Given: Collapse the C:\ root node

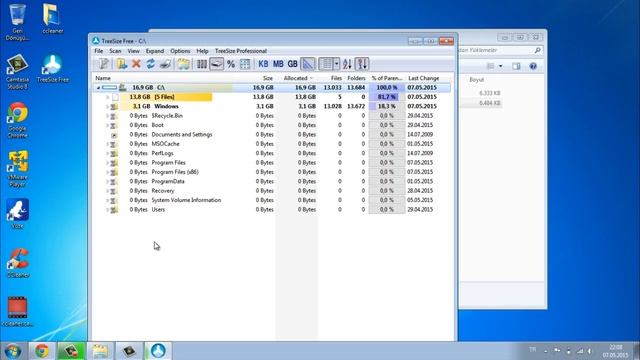Looking at the screenshot, I should click(98, 88).
